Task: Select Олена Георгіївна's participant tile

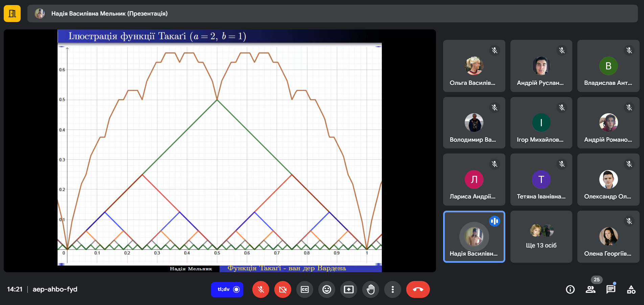Action: tap(608, 237)
